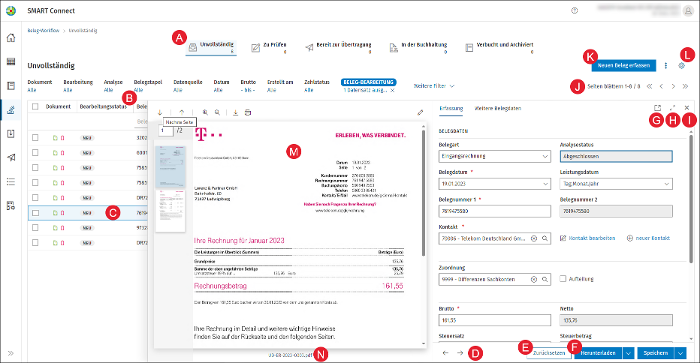Screen dimensions: 700x363
Task: Expand the Weitere Filter dropdown
Action: tap(434, 86)
